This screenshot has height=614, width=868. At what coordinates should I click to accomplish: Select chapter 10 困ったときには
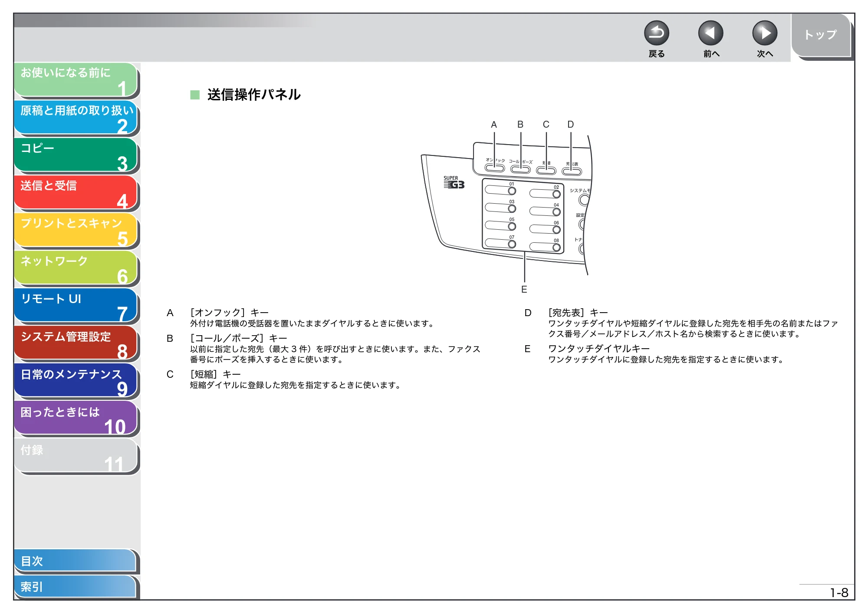[76, 419]
